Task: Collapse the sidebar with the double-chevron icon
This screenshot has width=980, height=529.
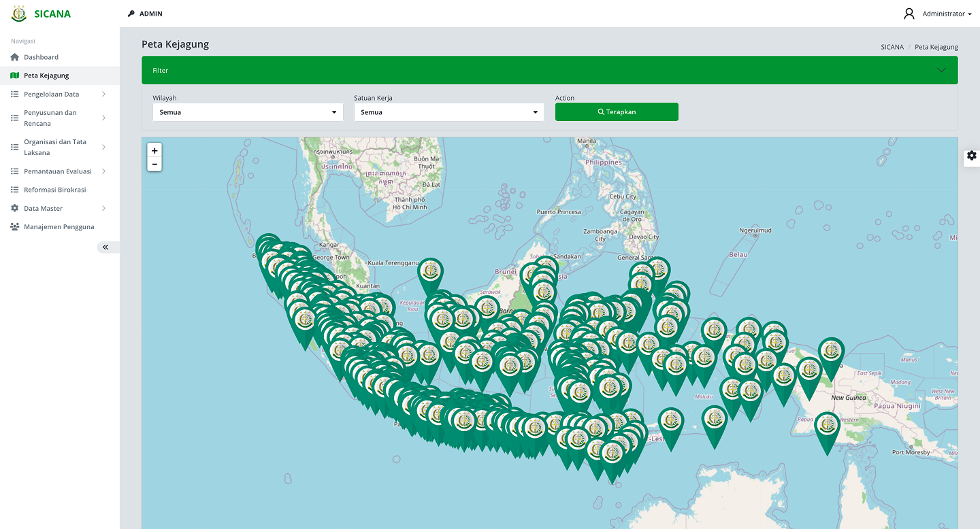Action: (x=105, y=247)
